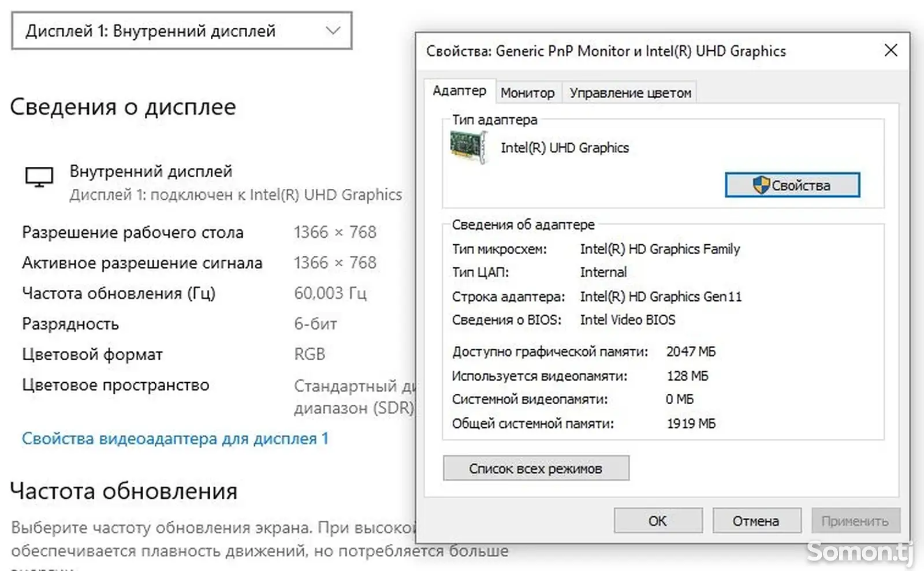
Task: Click the Активное разрешение сигнала label
Action: [x=142, y=263]
